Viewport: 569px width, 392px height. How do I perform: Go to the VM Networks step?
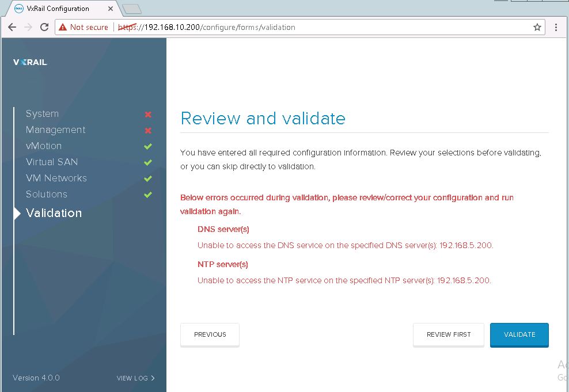tap(56, 178)
